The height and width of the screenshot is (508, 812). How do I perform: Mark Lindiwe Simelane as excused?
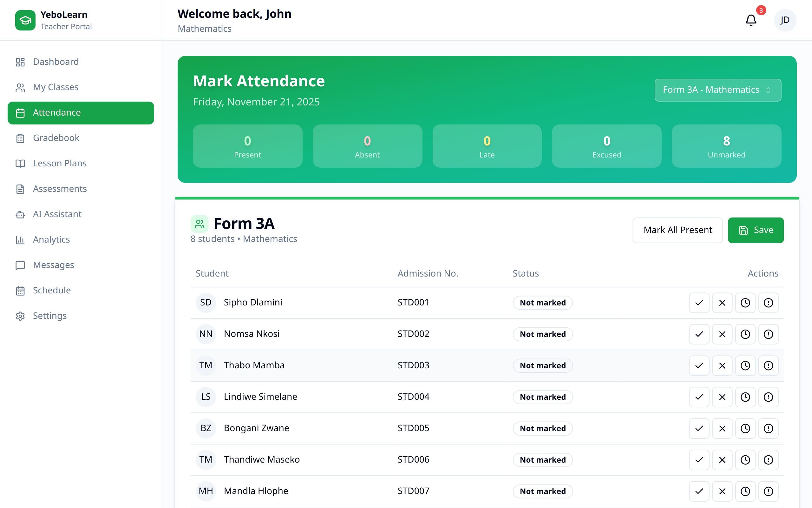coord(768,397)
